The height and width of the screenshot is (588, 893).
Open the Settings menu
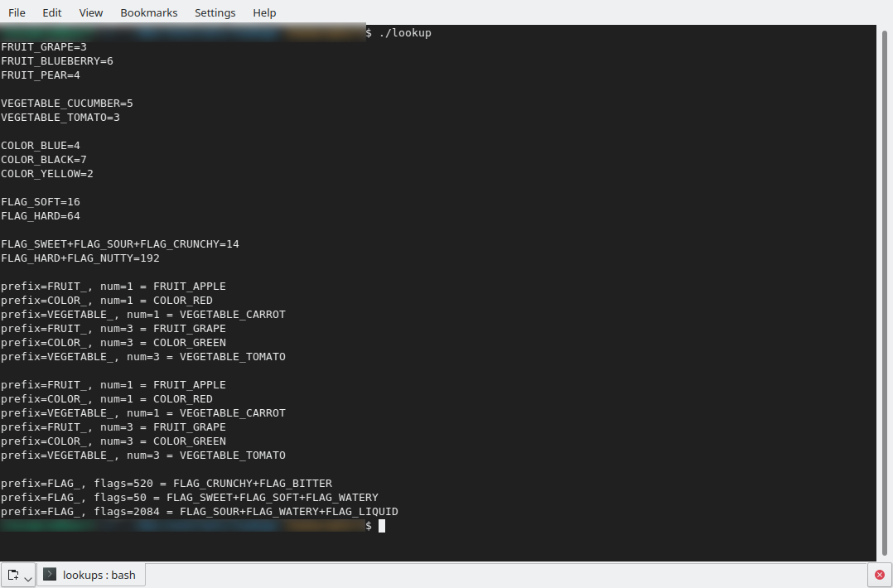coord(215,12)
